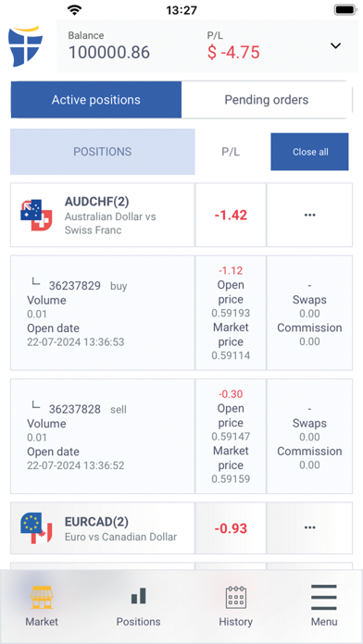Expand the EURCAD(2) positions group
The height and width of the screenshot is (644, 363).
(x=103, y=527)
